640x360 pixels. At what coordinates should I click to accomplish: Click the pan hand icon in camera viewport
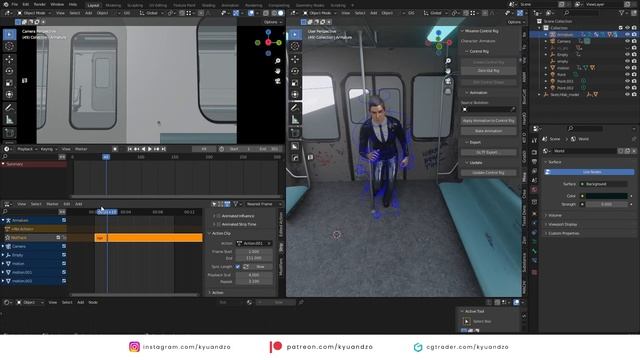(278, 71)
